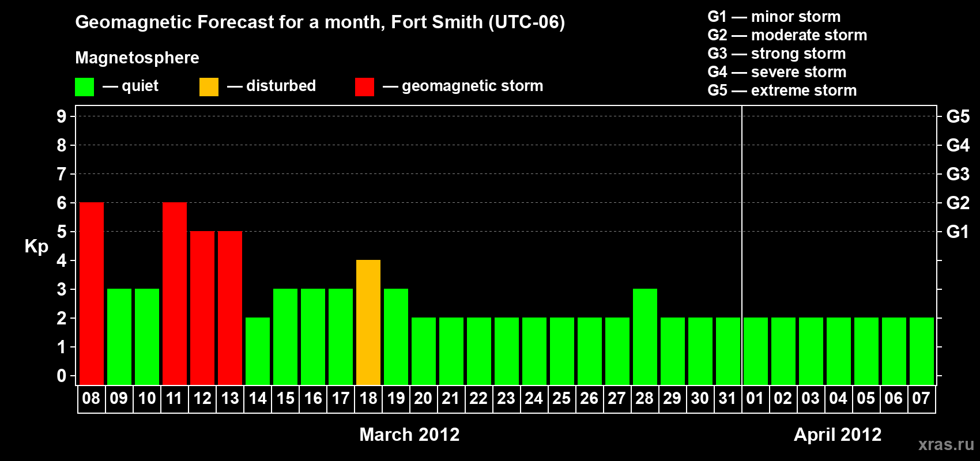The image size is (980, 461).
Task: Click date label 29 on the axis
Action: point(672,399)
